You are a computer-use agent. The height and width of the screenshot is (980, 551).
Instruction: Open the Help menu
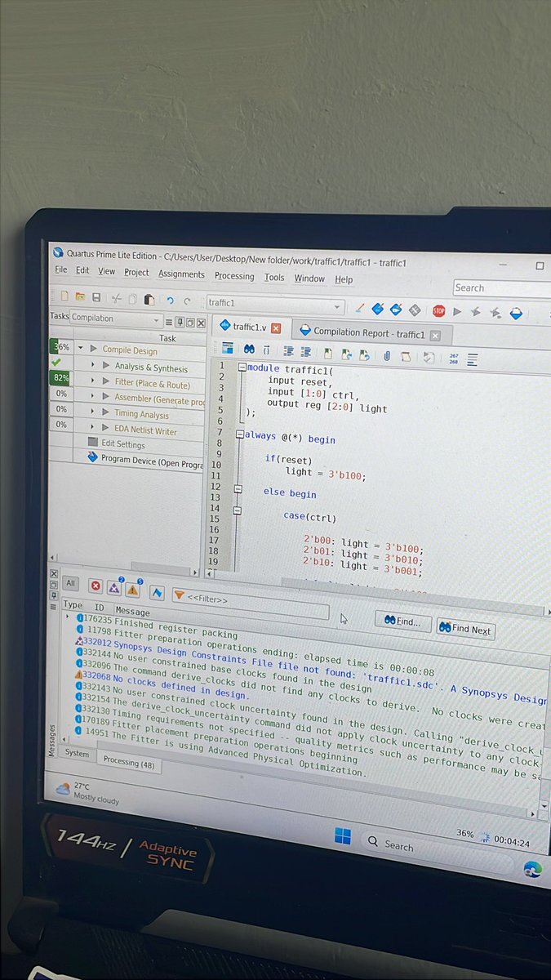[344, 280]
